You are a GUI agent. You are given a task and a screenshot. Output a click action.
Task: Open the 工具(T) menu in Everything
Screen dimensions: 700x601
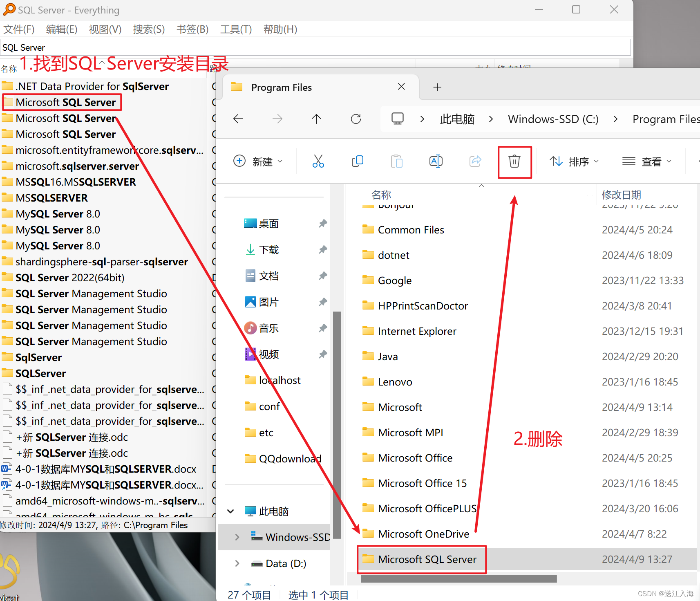(236, 29)
